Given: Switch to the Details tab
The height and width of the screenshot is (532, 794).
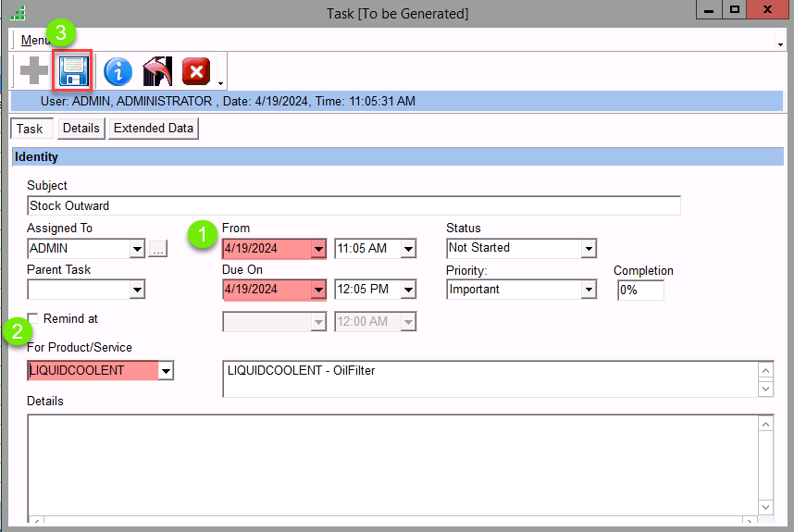Looking at the screenshot, I should 81,129.
